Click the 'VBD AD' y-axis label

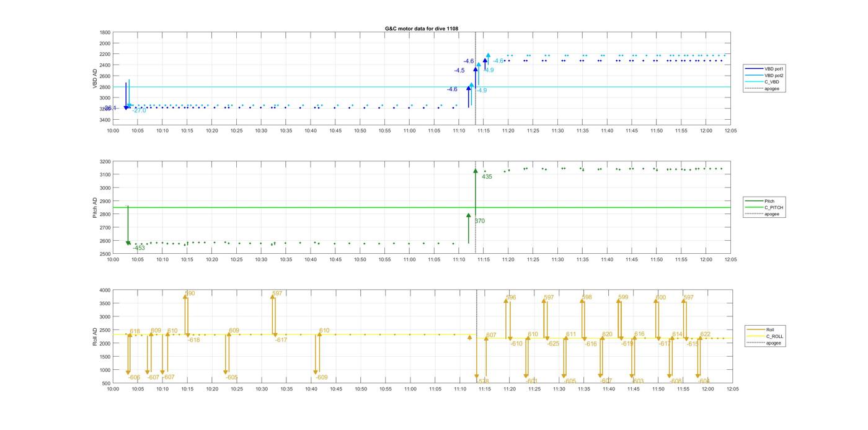click(95, 79)
